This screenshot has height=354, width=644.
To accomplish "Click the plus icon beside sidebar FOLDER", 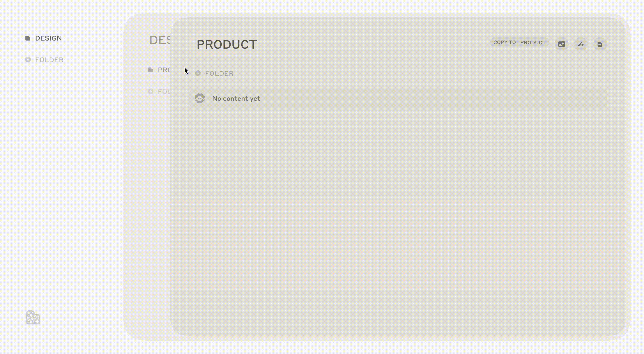I will 28,60.
